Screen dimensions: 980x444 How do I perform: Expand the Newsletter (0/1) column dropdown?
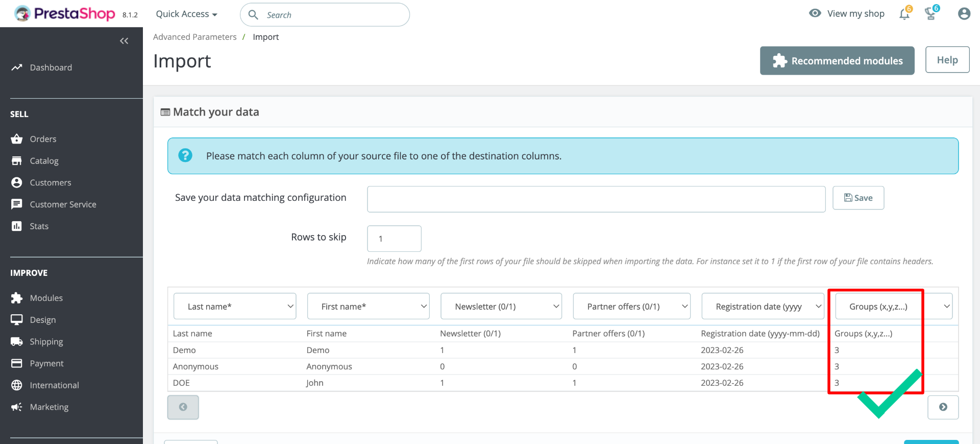(501, 307)
